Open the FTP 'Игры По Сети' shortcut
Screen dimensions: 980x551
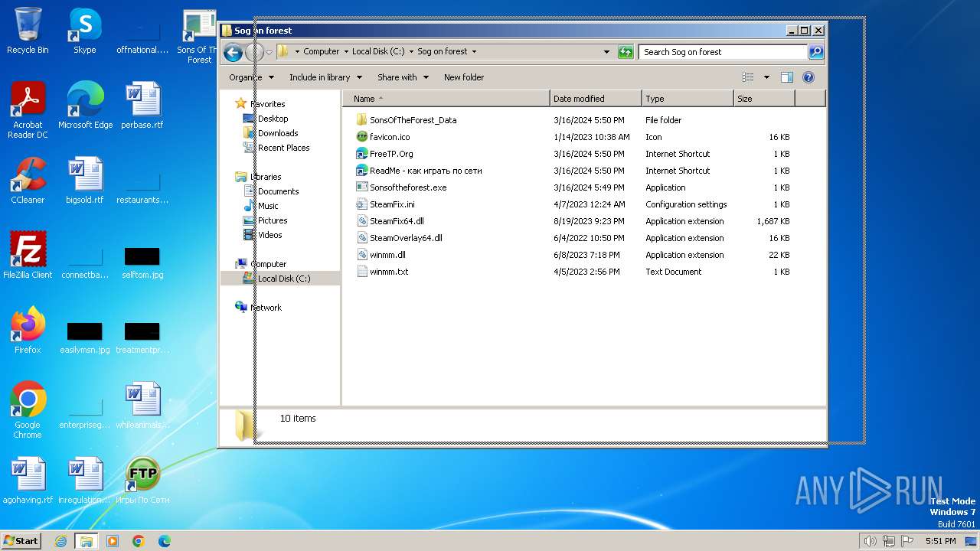coord(142,481)
